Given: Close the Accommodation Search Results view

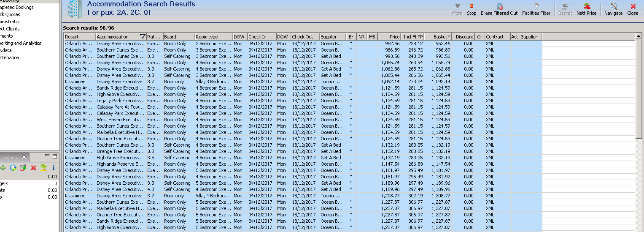Looking at the screenshot, I should click(633, 9).
